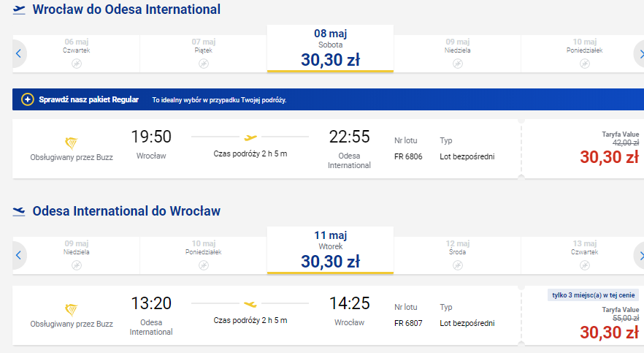This screenshot has height=353, width=644.
Task: Show earlier outbound dates with left arrow
Action: click(x=18, y=53)
